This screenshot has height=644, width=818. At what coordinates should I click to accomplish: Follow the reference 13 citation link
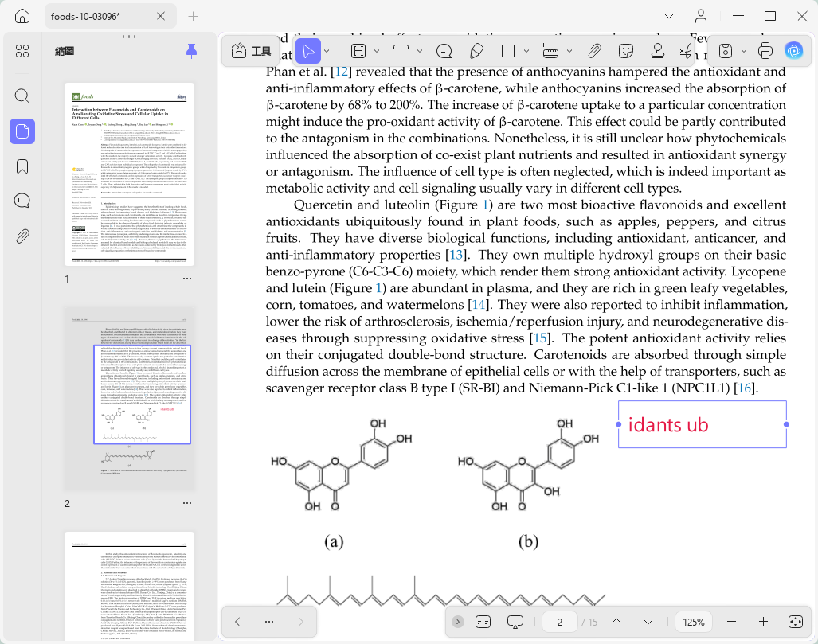(x=456, y=255)
